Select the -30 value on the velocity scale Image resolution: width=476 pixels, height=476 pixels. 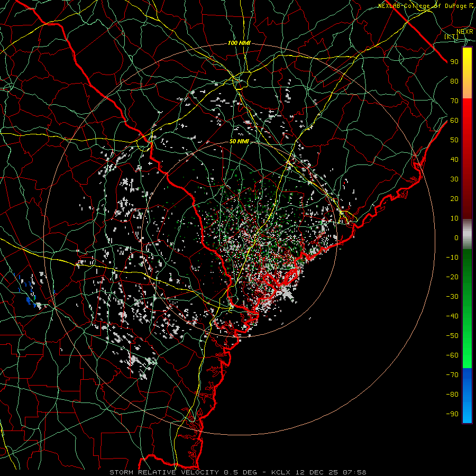tap(452, 297)
